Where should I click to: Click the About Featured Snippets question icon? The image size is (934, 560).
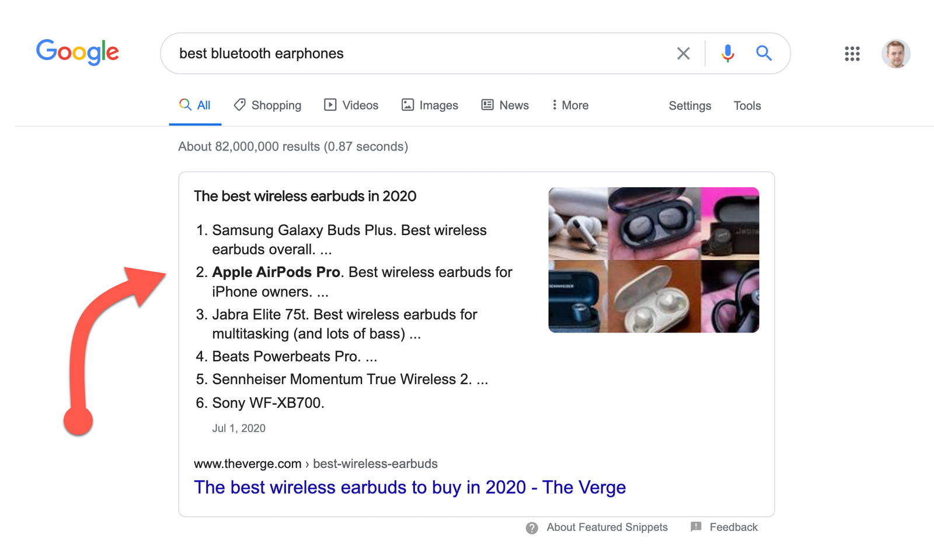(532, 528)
